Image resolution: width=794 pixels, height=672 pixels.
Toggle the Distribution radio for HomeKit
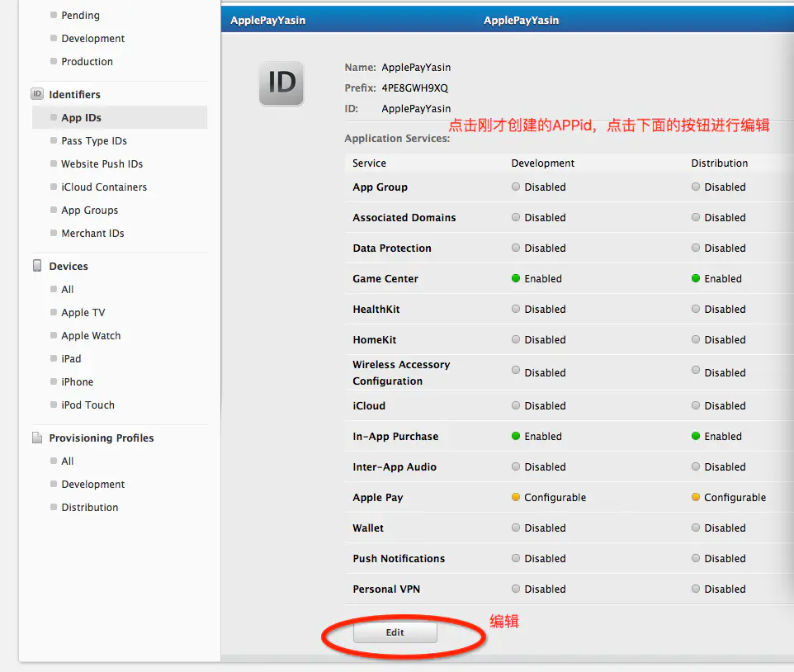pyautogui.click(x=694, y=339)
